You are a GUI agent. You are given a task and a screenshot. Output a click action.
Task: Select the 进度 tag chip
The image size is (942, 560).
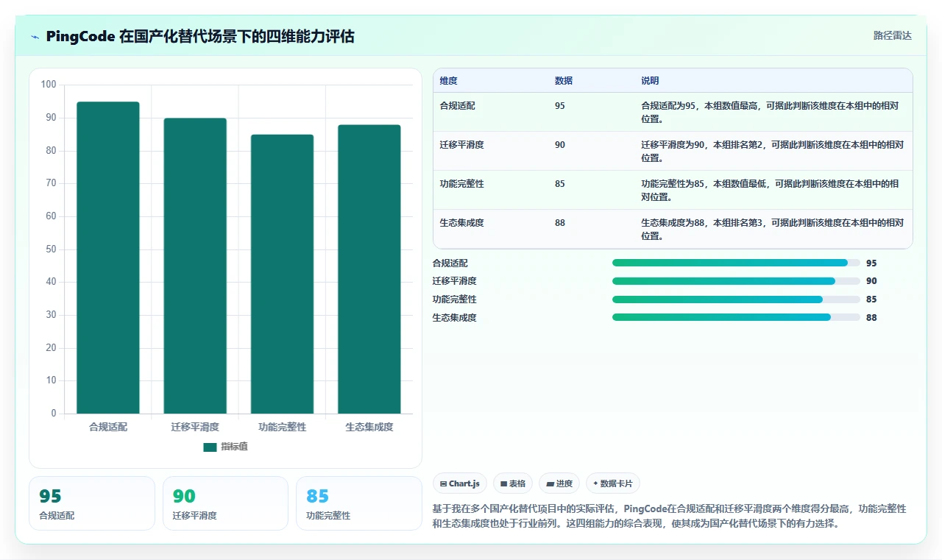pos(559,483)
